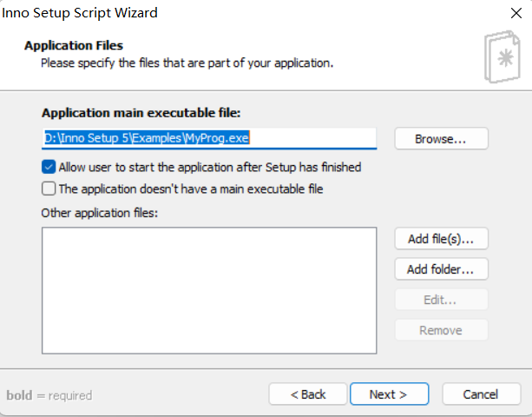Focus the main executable file path field
The height and width of the screenshot is (417, 532).
209,138
